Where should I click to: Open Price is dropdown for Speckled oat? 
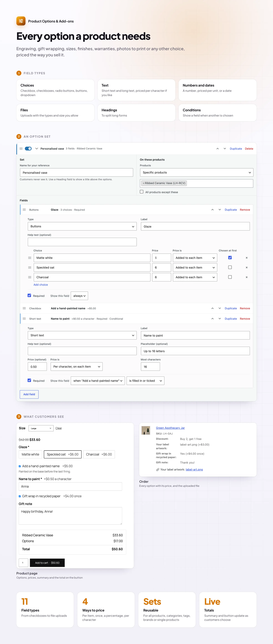point(195,267)
